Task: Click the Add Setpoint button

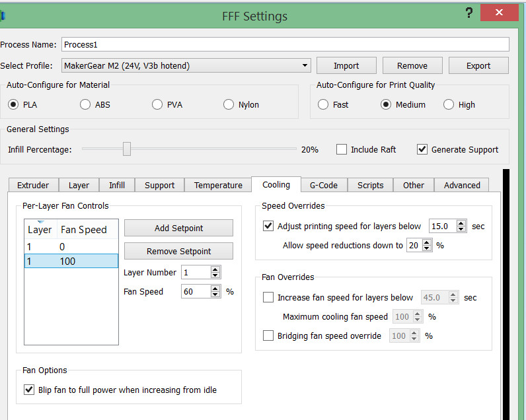Action: pos(178,228)
